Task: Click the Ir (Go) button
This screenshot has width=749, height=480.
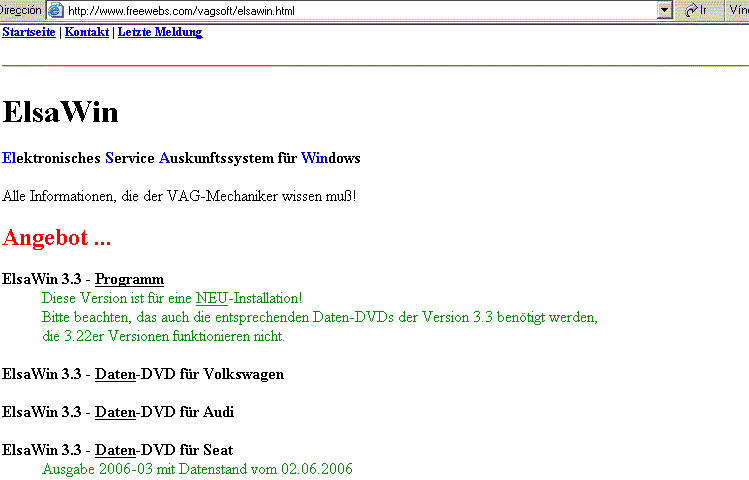Action: pos(696,10)
